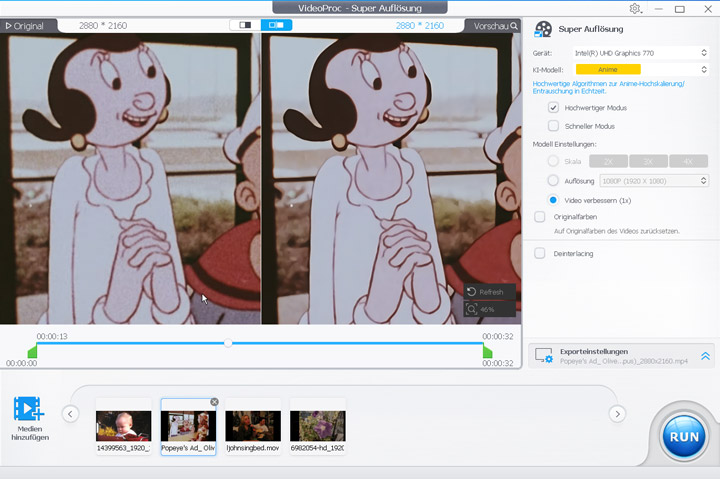720x479 pixels.
Task: Open the Anime upscaling algorithm info link
Action: (x=608, y=87)
